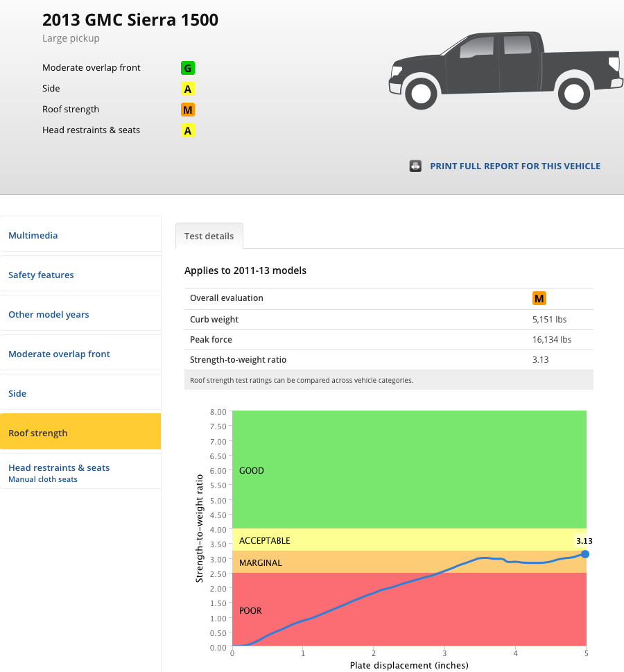Click the 5,151 lbs curb weight value
Screen dimensions: 624x672
click(549, 319)
